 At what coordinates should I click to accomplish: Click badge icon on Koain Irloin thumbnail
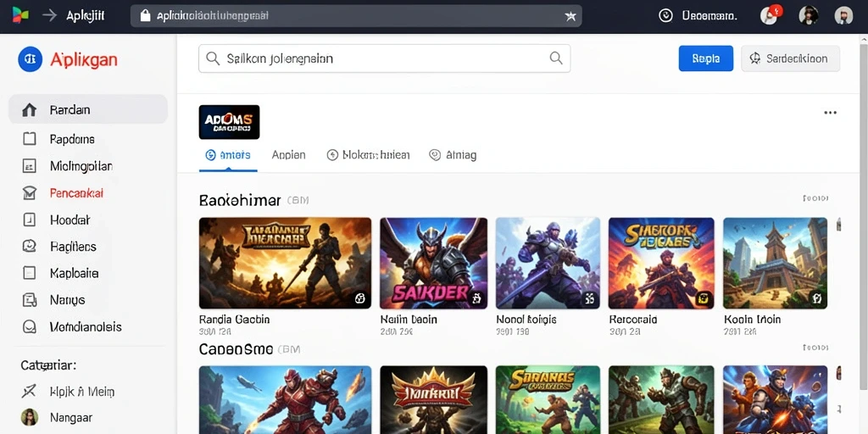pos(817,299)
